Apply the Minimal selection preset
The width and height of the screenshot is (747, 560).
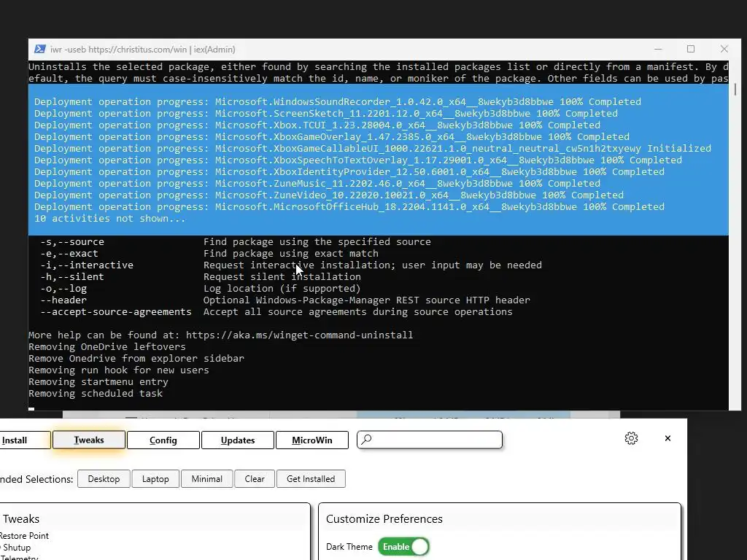click(x=206, y=478)
